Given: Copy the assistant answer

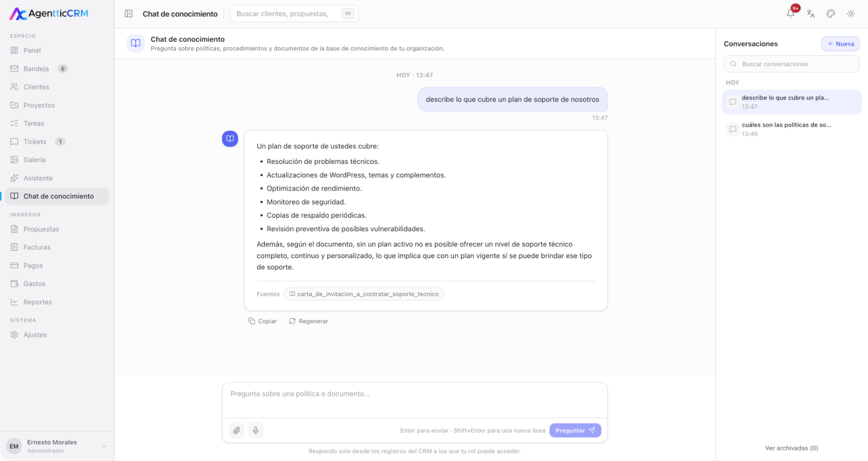Looking at the screenshot, I should click(x=263, y=321).
